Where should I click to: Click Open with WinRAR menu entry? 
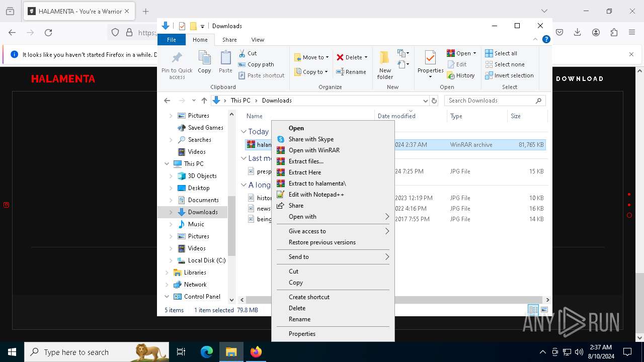click(x=333, y=150)
